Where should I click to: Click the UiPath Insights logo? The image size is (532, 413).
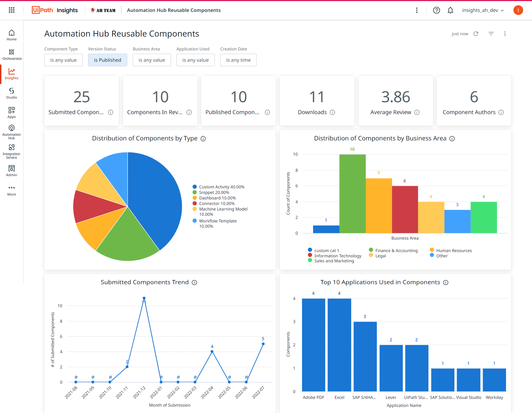tap(55, 10)
